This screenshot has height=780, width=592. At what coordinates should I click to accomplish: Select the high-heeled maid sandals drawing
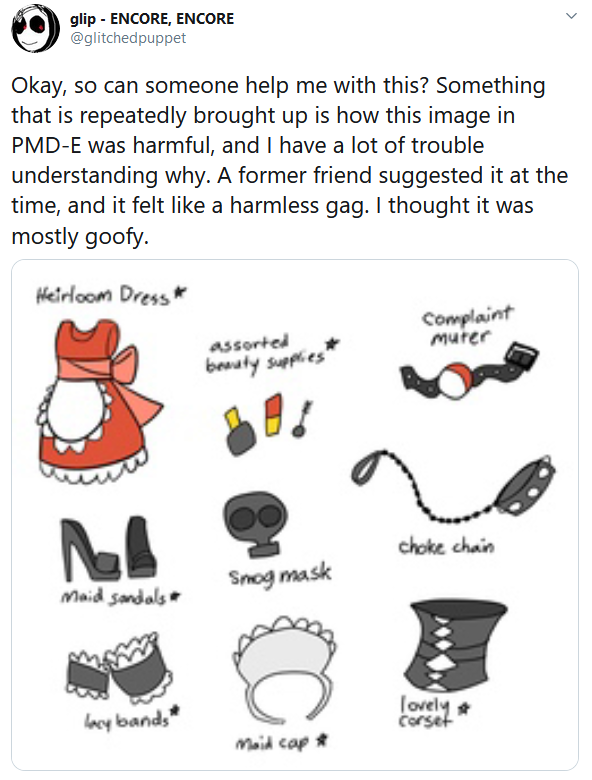tap(107, 549)
